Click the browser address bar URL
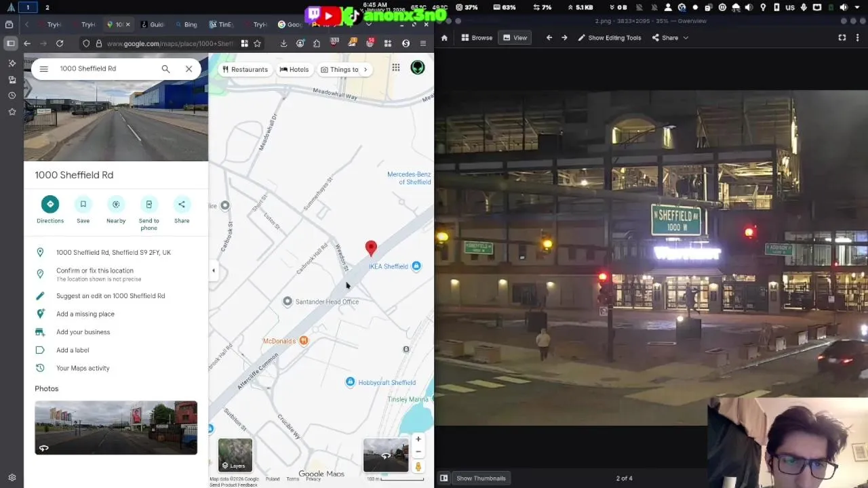Image resolution: width=868 pixels, height=488 pixels. [x=170, y=43]
